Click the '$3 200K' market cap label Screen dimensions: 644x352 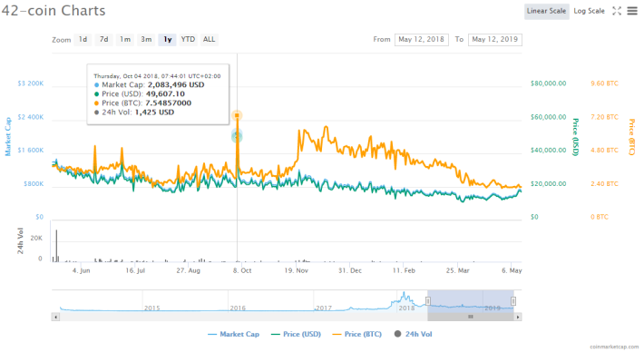pos(31,83)
